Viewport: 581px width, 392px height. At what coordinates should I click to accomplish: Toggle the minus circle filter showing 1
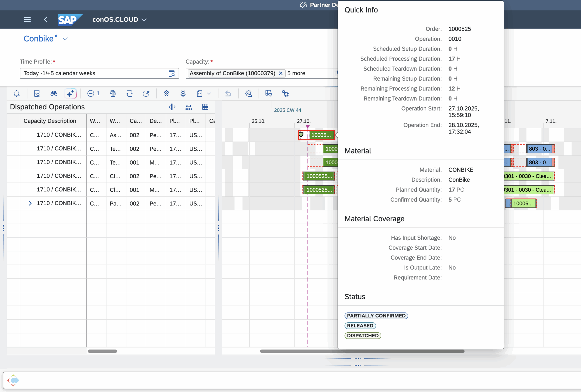coord(94,94)
